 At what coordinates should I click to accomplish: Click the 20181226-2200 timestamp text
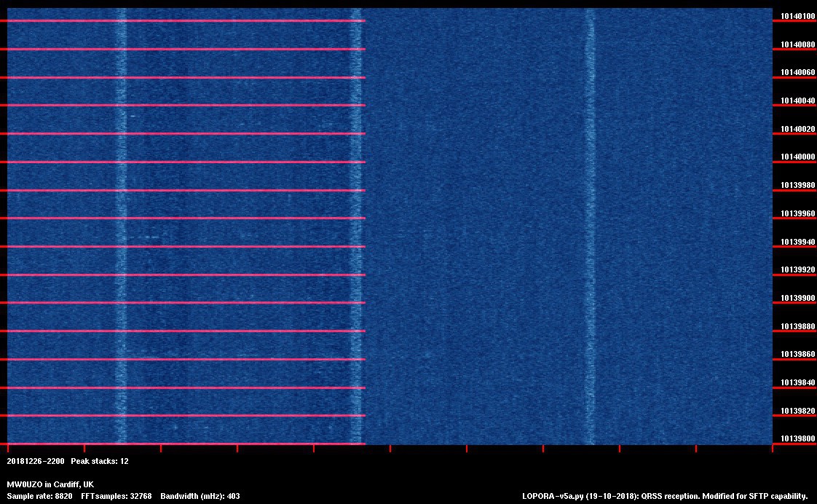pyautogui.click(x=36, y=461)
